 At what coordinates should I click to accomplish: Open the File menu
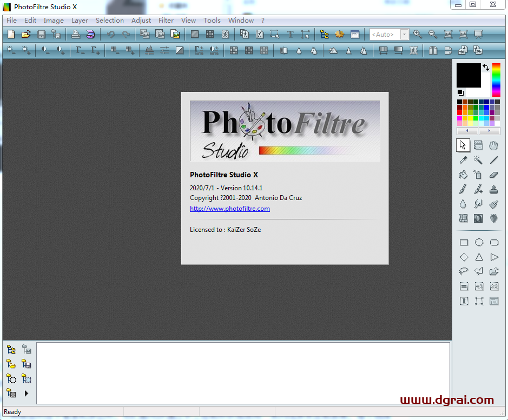11,21
